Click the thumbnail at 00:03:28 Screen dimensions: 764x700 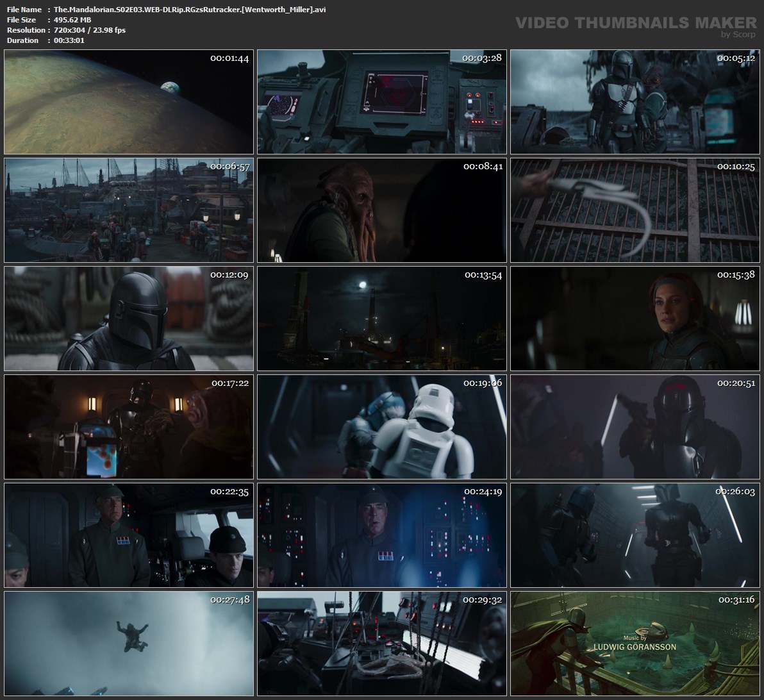(x=382, y=101)
